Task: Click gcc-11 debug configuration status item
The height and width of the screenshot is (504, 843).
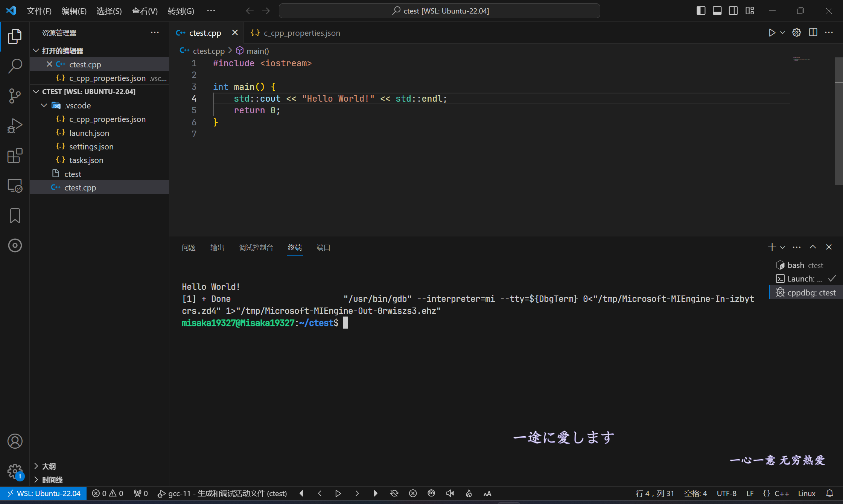Action: coord(222,493)
